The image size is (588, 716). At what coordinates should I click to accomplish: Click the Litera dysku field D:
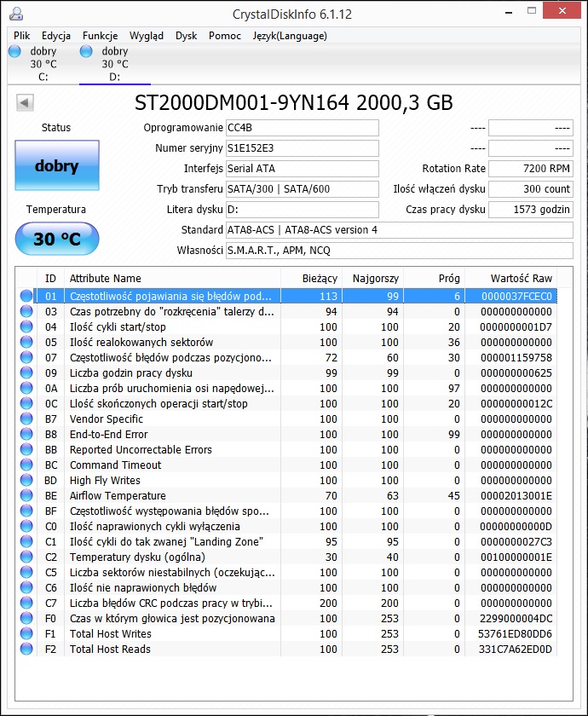click(303, 210)
